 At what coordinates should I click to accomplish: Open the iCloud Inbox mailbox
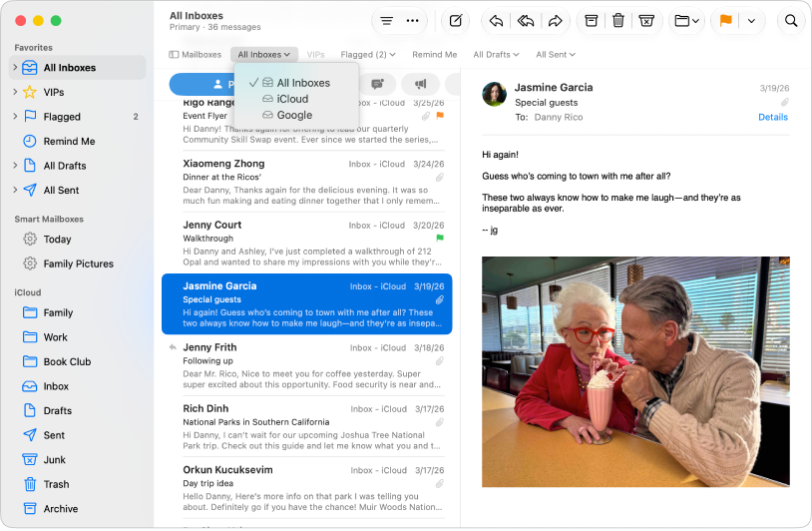pyautogui.click(x=78, y=386)
